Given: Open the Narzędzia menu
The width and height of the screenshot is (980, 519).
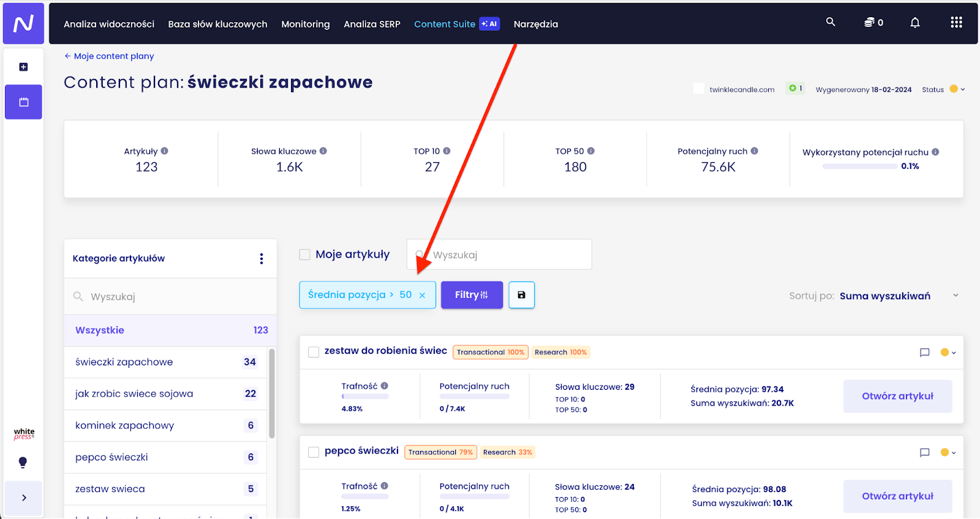Looking at the screenshot, I should point(536,24).
